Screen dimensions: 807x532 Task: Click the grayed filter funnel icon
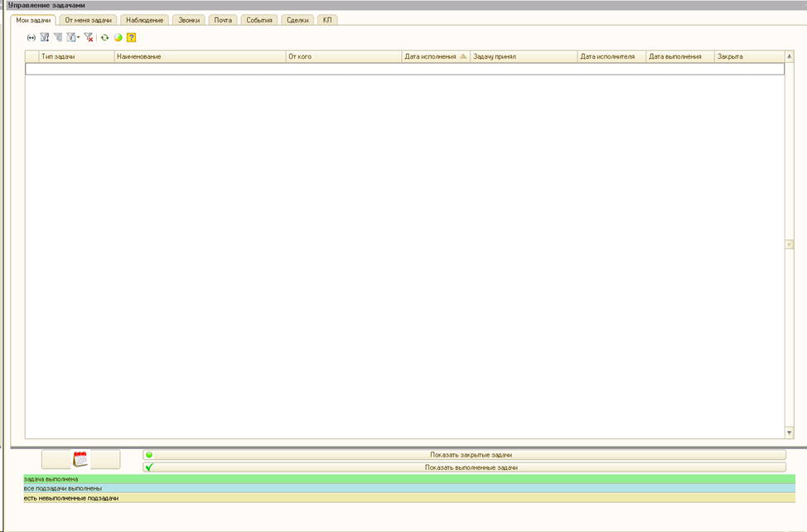pyautogui.click(x=58, y=37)
